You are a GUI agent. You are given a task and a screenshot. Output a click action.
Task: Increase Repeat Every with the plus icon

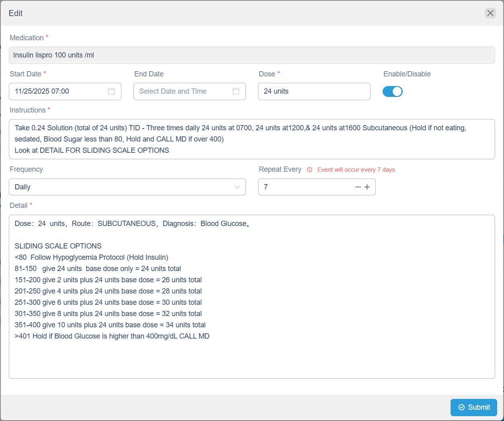tap(367, 187)
